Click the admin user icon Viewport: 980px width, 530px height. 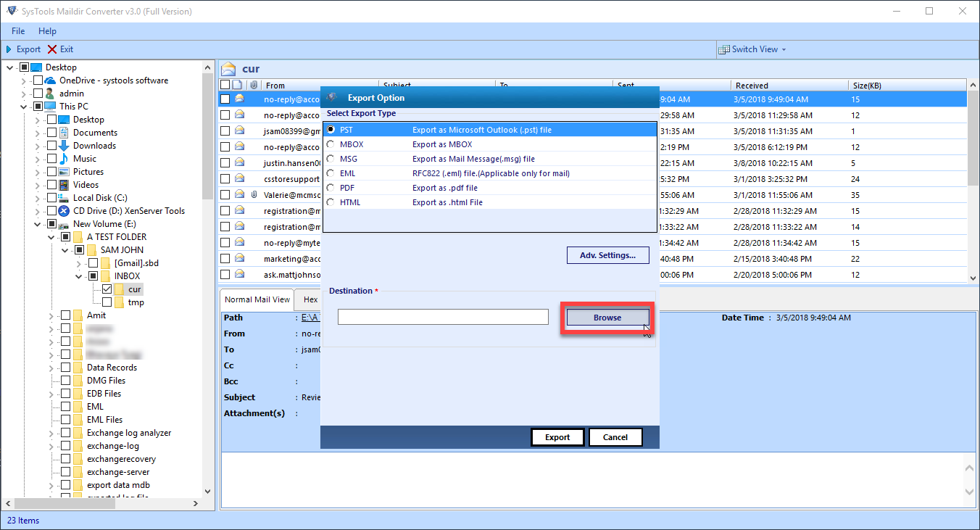pos(50,94)
